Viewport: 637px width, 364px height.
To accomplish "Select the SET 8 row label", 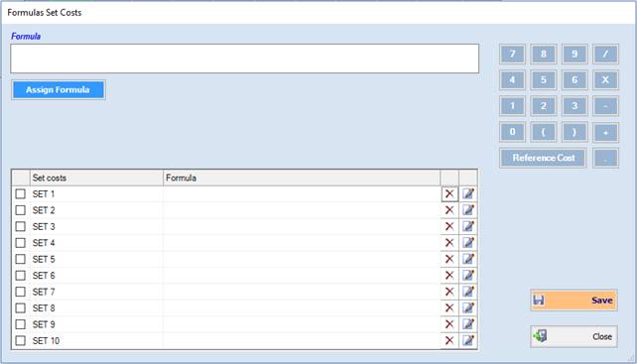I will pyautogui.click(x=44, y=307).
